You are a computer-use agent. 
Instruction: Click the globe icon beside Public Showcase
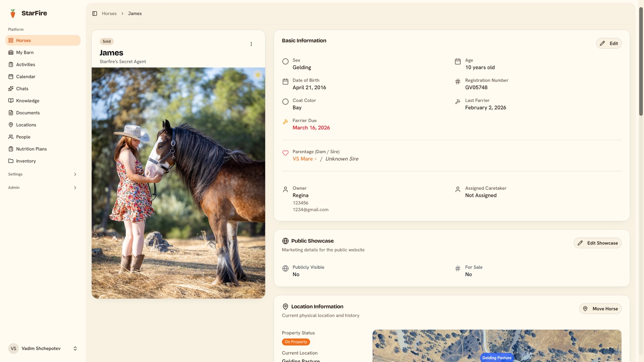[x=285, y=241]
